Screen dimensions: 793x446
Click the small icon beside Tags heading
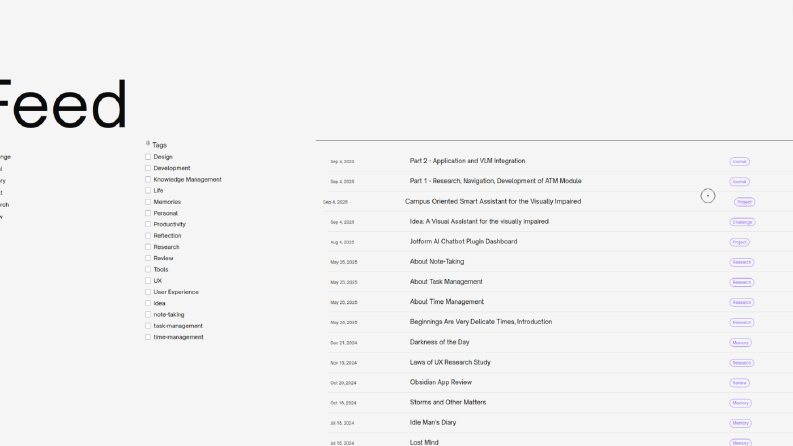pyautogui.click(x=148, y=143)
